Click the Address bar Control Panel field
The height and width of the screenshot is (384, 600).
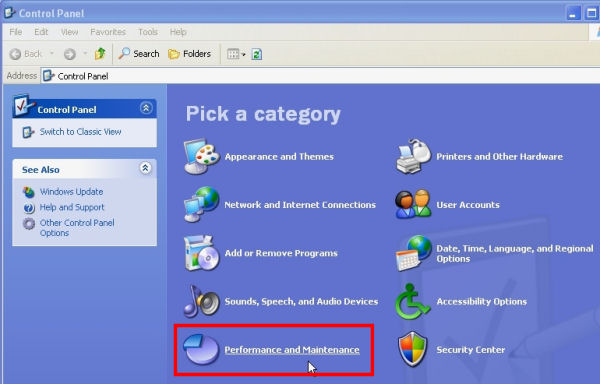321,76
